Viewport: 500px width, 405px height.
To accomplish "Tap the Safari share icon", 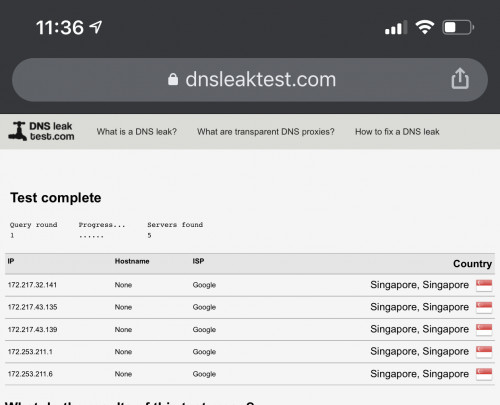I will tap(460, 79).
